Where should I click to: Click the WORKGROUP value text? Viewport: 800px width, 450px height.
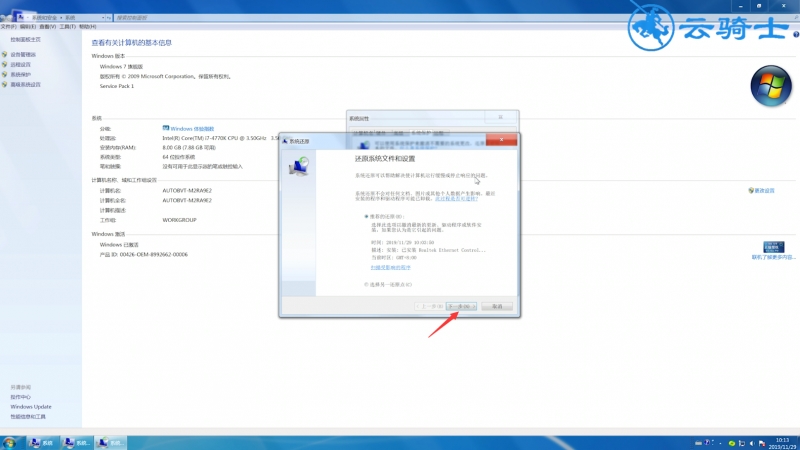[180, 220]
